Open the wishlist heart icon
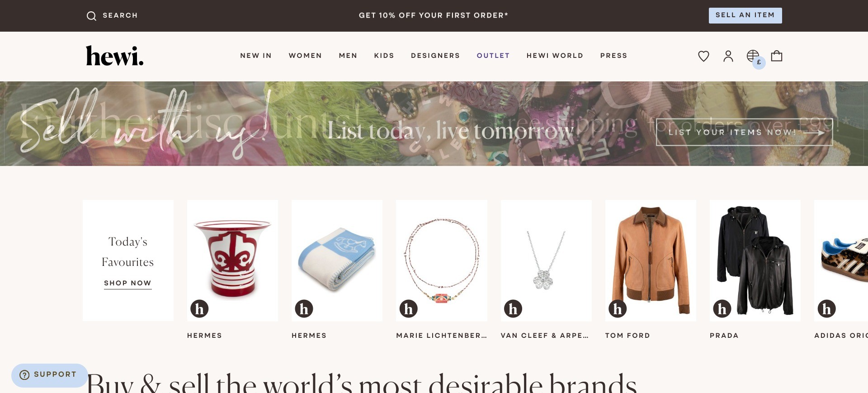 point(703,56)
